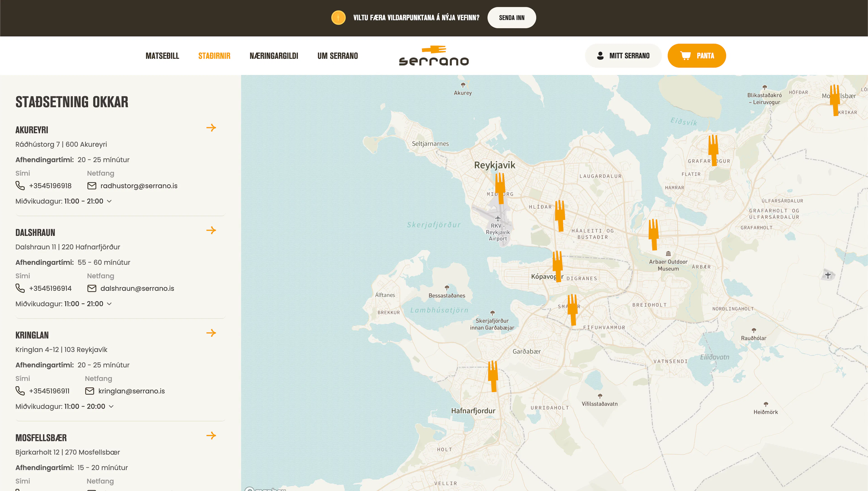The width and height of the screenshot is (868, 491).
Task: Click the Mosfellsbær arrow icon
Action: (x=211, y=435)
